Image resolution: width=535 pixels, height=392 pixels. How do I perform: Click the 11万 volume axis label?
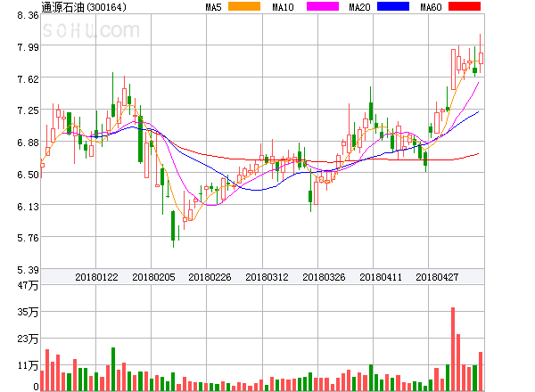pos(28,365)
